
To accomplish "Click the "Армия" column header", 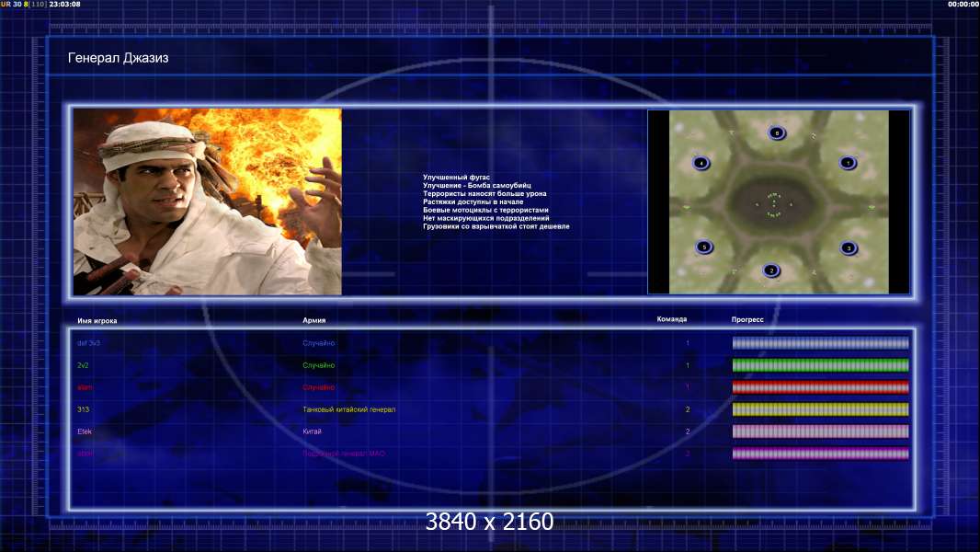I will pyautogui.click(x=313, y=320).
